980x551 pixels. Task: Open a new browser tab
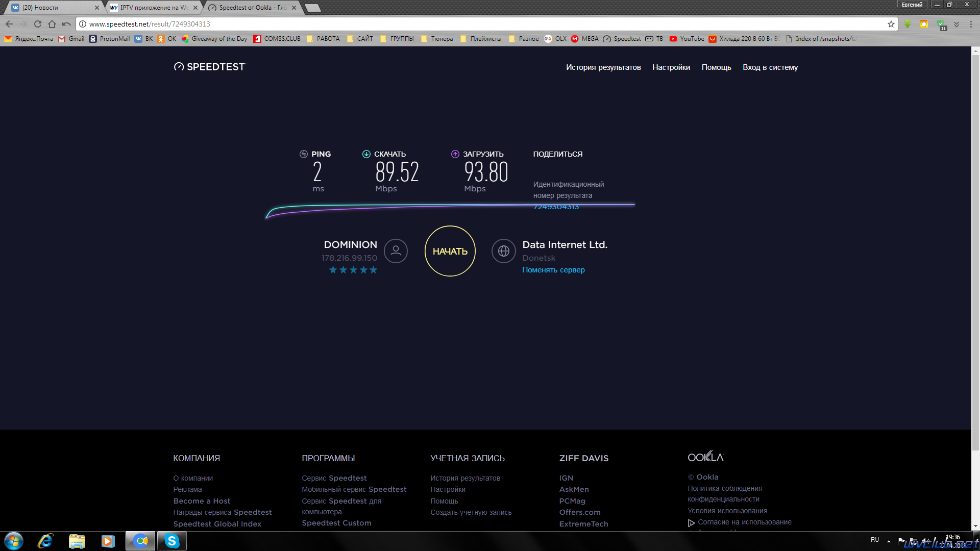(312, 8)
